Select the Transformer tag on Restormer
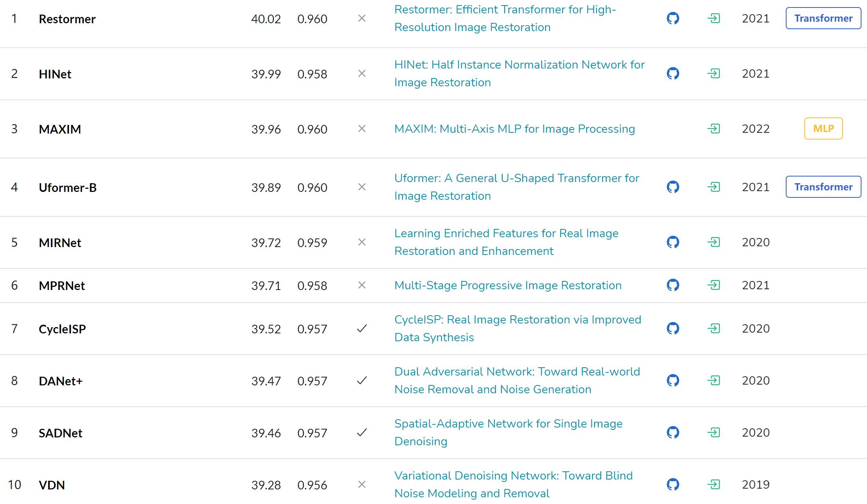 (x=823, y=18)
